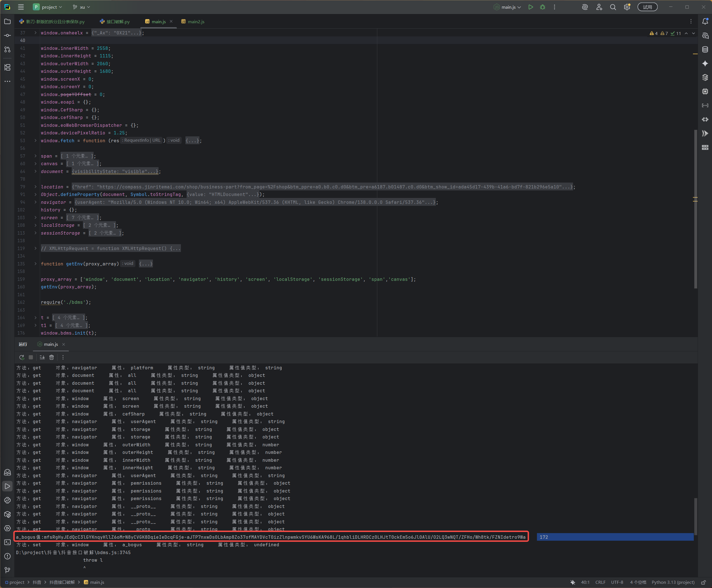This screenshot has width=712, height=588.
Task: Click the CRLF line separator in status bar
Action: coord(600,582)
